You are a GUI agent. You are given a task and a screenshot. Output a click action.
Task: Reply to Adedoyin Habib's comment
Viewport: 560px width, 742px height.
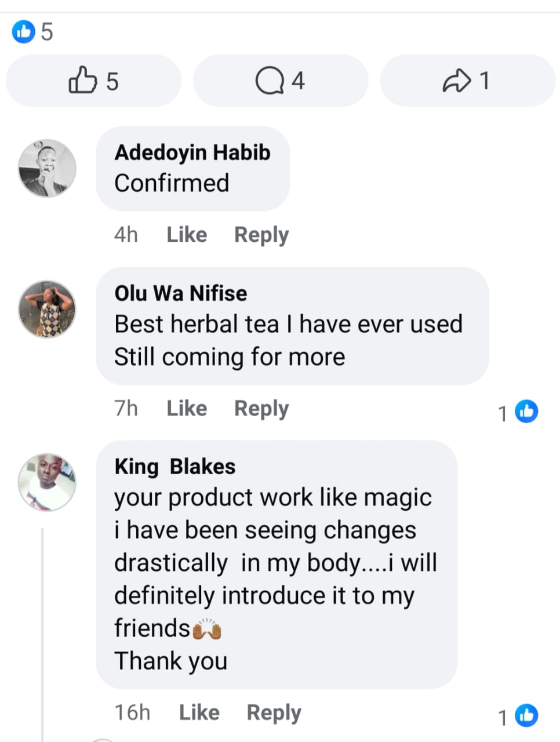point(261,235)
